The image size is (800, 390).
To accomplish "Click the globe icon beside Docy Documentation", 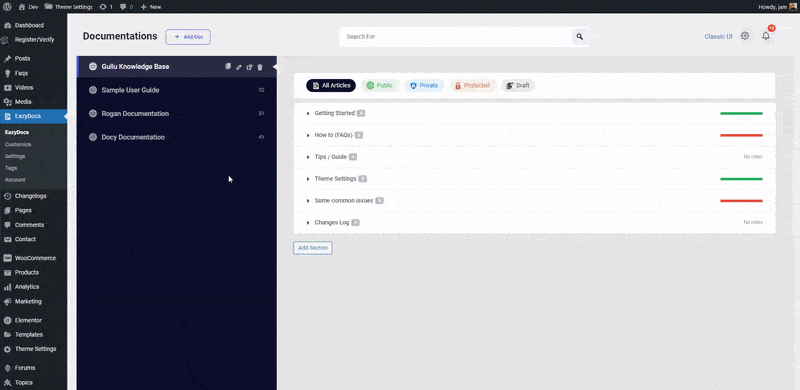I will point(93,137).
